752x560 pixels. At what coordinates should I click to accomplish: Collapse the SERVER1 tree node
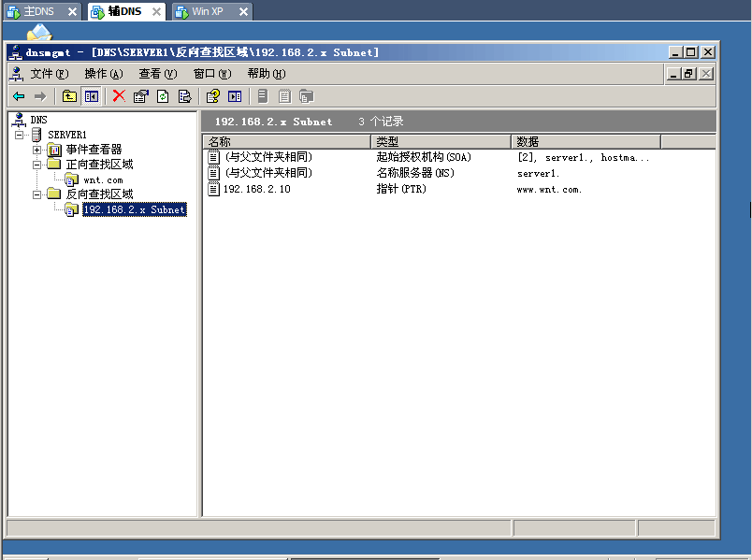pos(20,135)
